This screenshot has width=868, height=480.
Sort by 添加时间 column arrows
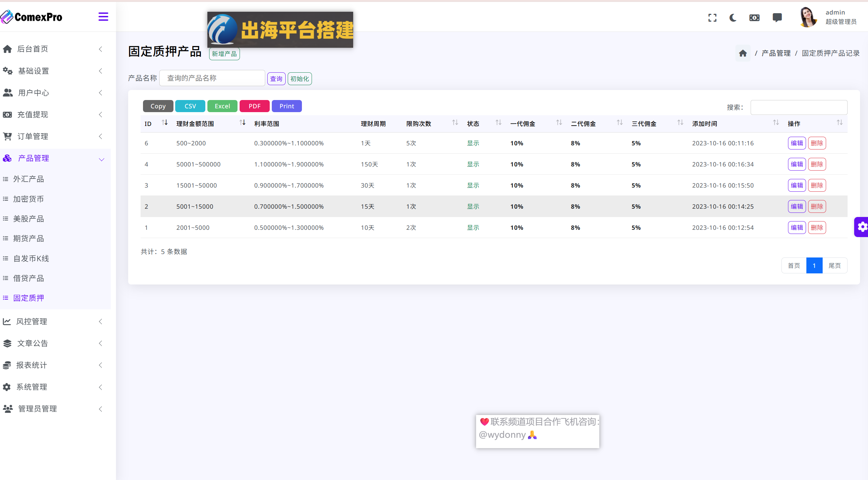point(776,123)
